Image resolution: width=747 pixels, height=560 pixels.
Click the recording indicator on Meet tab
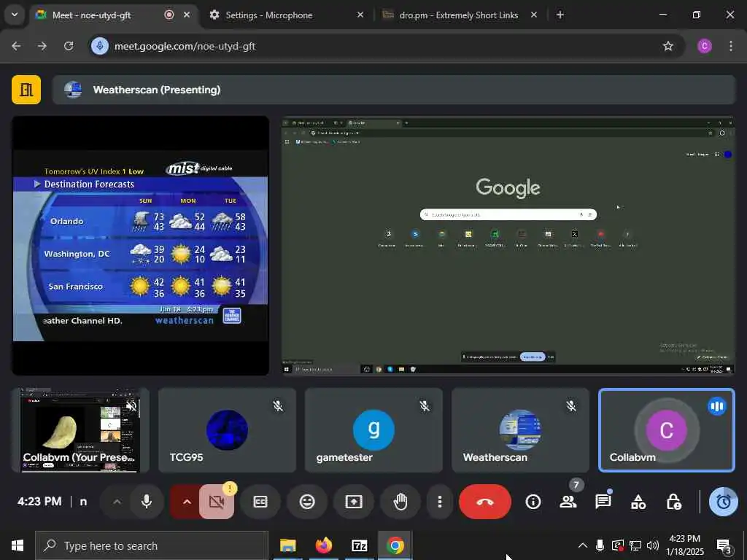click(x=169, y=15)
